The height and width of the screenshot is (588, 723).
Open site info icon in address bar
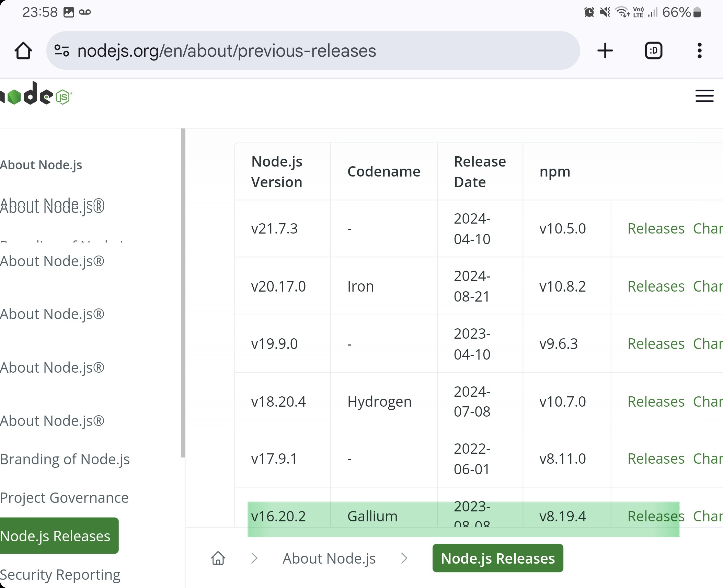[62, 51]
